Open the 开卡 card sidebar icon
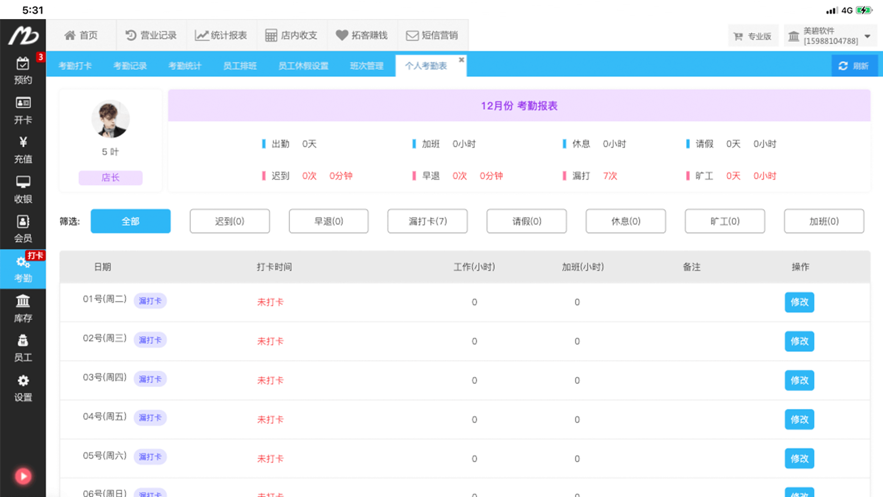883x497 pixels. (23, 110)
